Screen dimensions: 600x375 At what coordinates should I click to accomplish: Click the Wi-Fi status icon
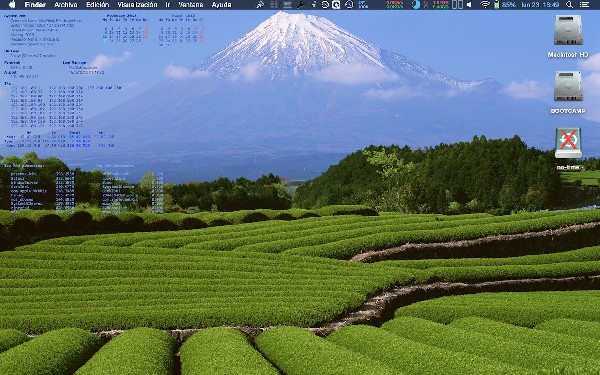pyautogui.click(x=485, y=5)
